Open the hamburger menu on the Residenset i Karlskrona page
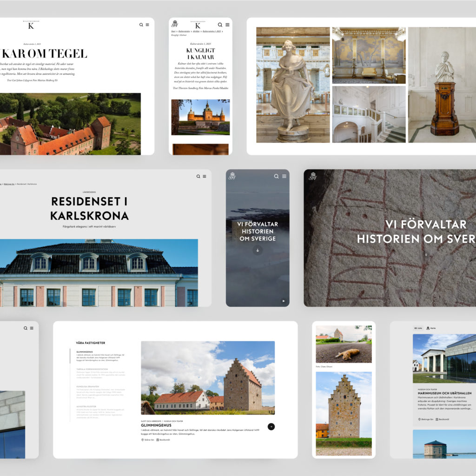Image resolution: width=476 pixels, height=476 pixels. (x=205, y=176)
